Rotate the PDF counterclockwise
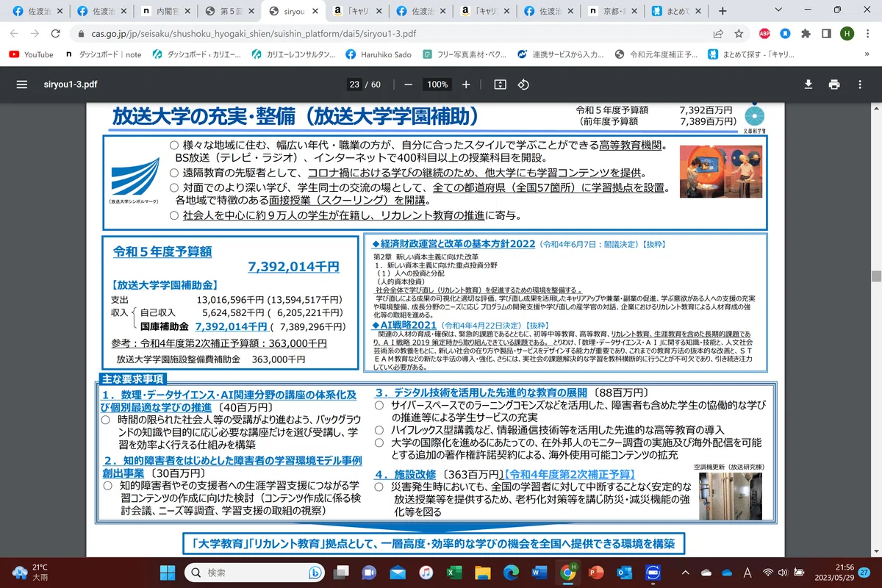The image size is (882, 588). click(523, 85)
